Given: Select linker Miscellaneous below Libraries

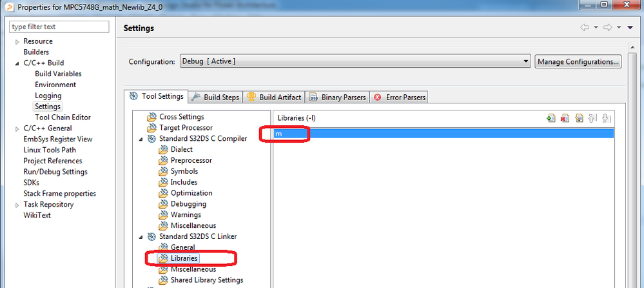Looking at the screenshot, I should tap(193, 269).
